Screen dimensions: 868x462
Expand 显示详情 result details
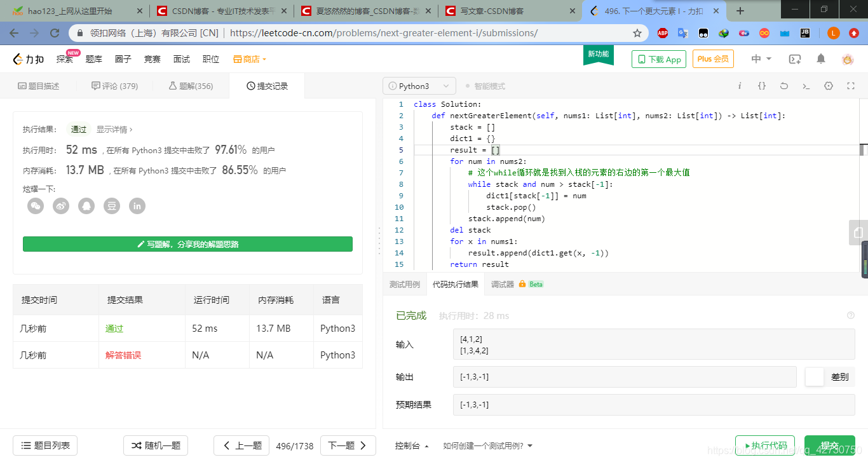pyautogui.click(x=114, y=129)
